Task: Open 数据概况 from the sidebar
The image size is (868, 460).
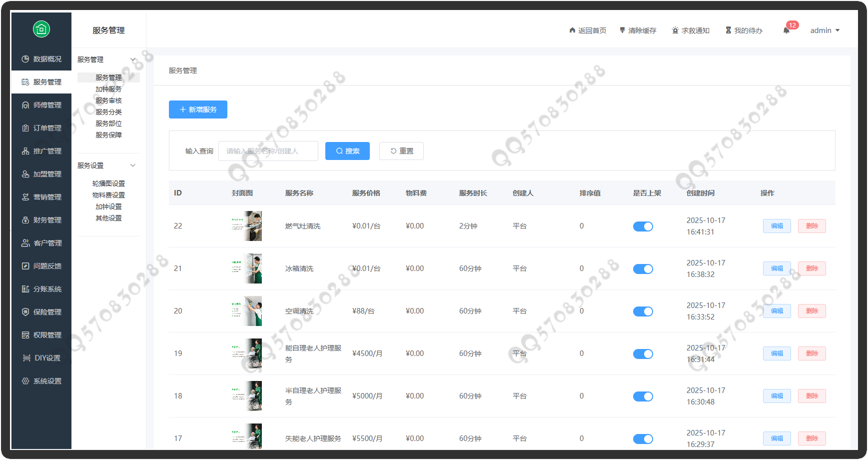Action: click(41, 59)
